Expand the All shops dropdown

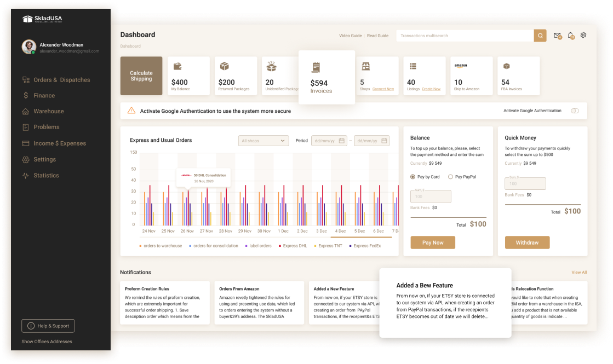[263, 141]
